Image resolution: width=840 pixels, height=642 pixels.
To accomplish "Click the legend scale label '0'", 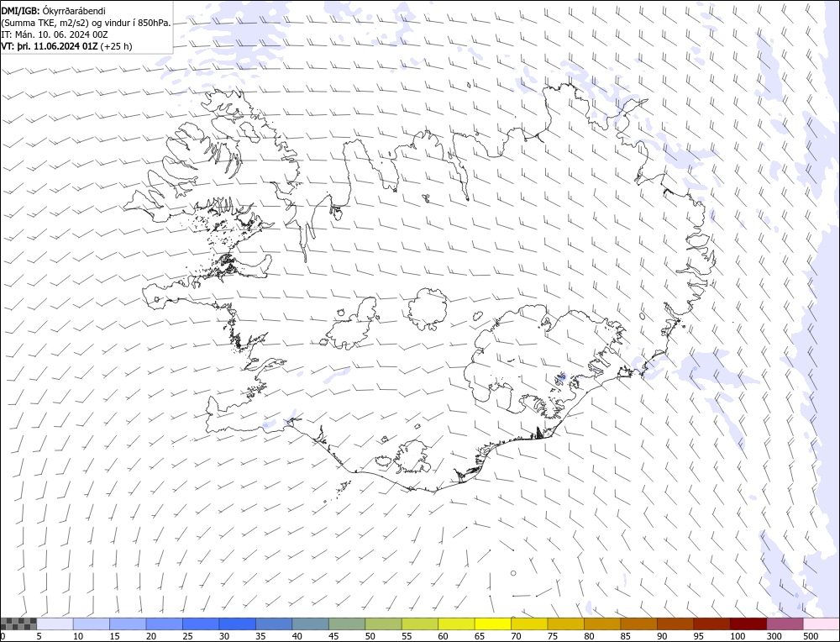I will [x=3, y=636].
